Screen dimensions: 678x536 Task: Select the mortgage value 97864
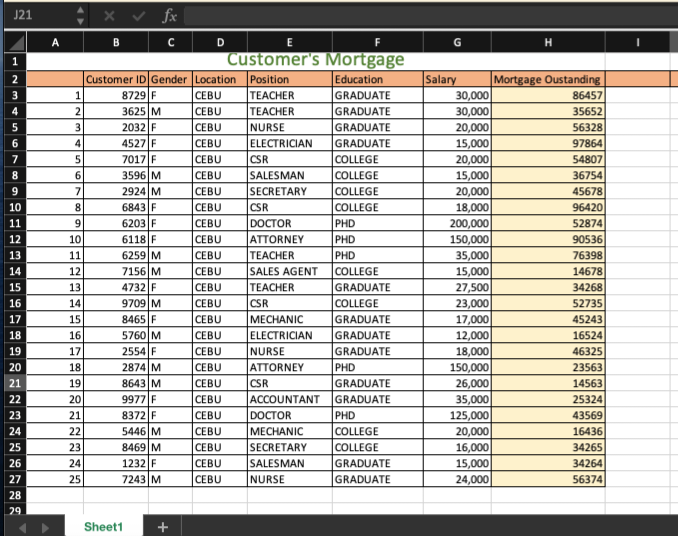tap(548, 144)
